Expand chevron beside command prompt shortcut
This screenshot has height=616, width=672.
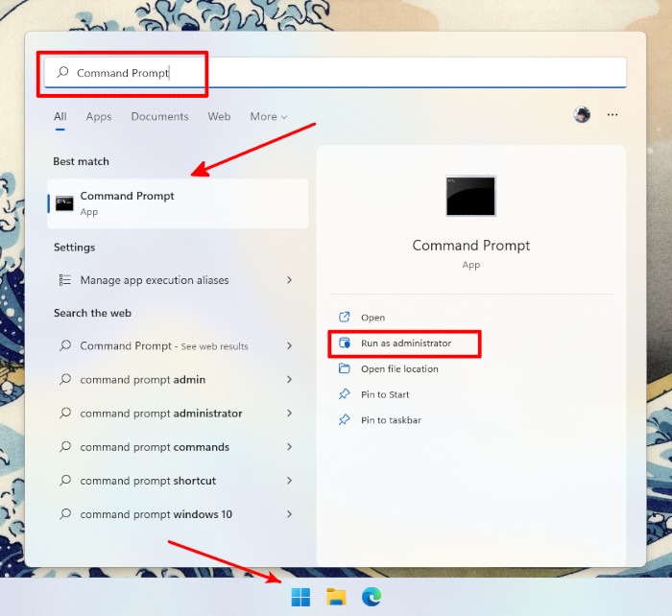point(289,481)
